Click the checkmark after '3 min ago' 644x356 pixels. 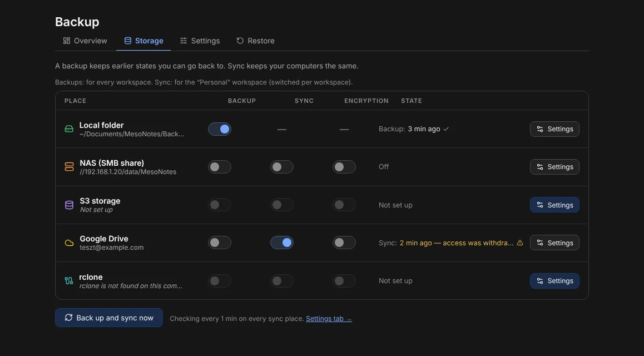pyautogui.click(x=446, y=129)
